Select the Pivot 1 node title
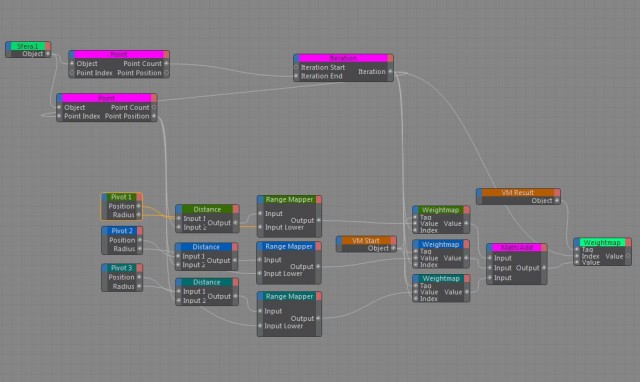The width and height of the screenshot is (640, 382). pyautogui.click(x=122, y=198)
